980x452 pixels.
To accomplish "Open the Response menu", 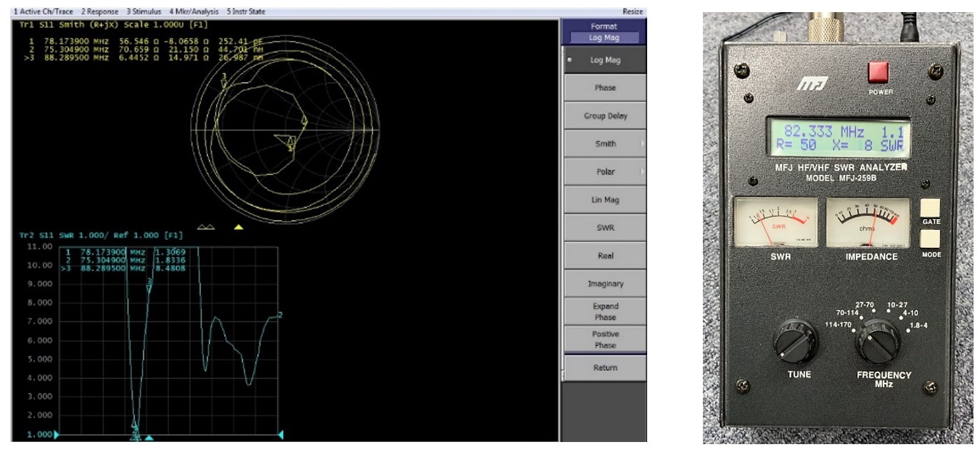I will point(101,11).
